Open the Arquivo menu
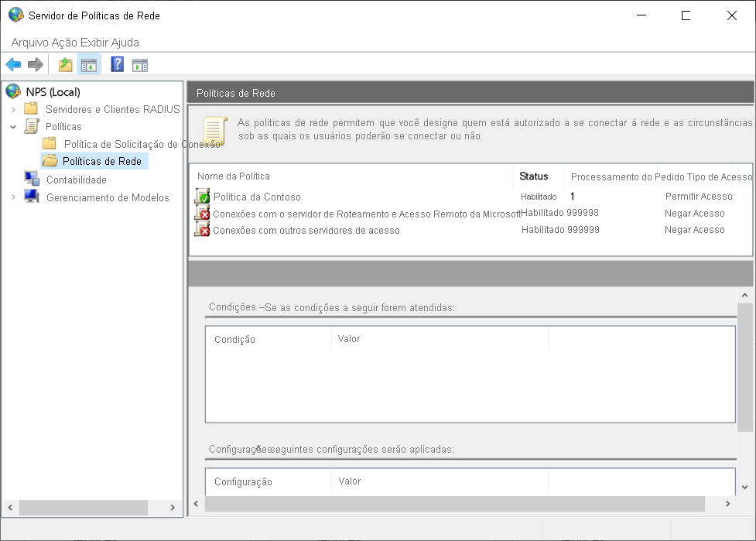This screenshot has width=756, height=541. click(30, 43)
